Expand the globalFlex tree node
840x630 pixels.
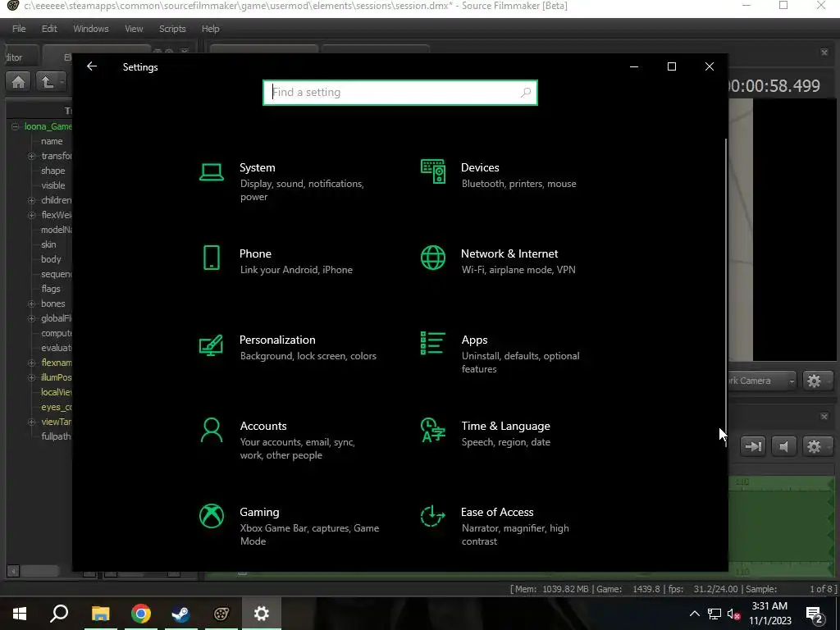[x=32, y=318]
